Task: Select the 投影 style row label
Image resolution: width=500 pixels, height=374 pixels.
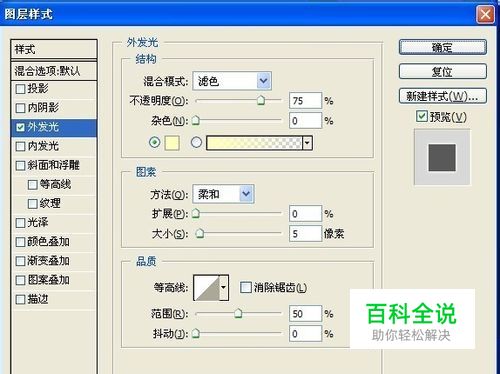Action: pyautogui.click(x=38, y=88)
